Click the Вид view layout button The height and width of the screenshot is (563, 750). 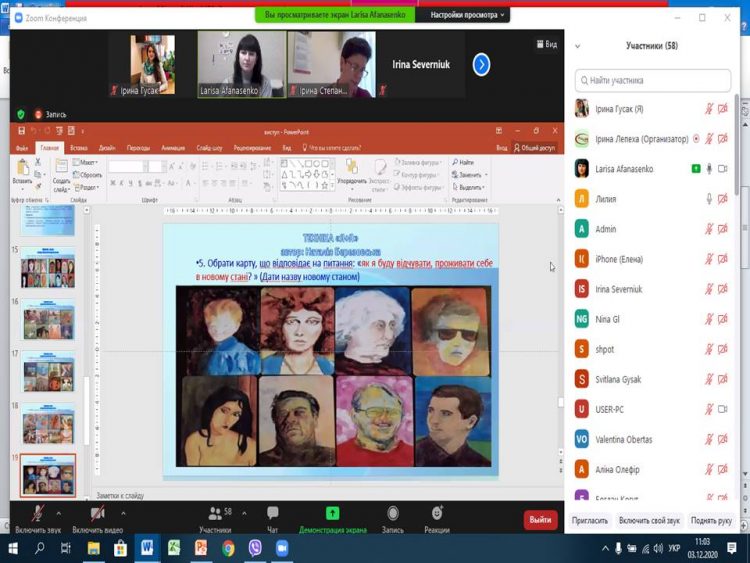pyautogui.click(x=547, y=44)
